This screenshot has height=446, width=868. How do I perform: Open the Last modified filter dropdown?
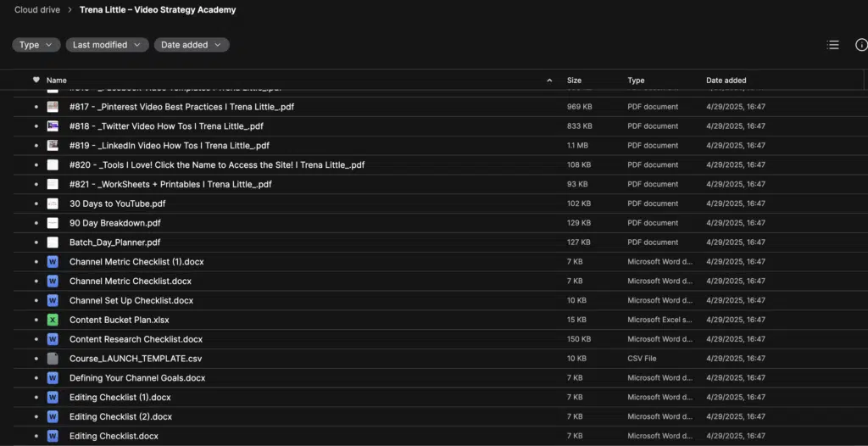pyautogui.click(x=108, y=45)
